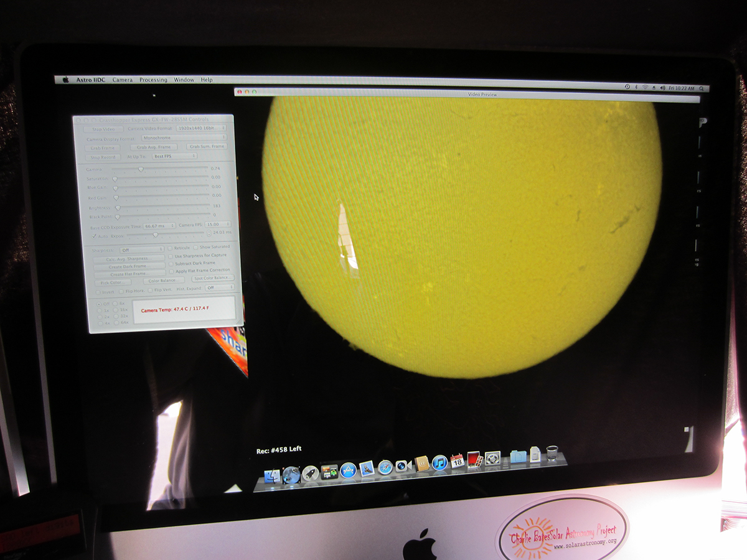Open the Wi-Fi status menu
This screenshot has height=560, width=747.
click(645, 87)
